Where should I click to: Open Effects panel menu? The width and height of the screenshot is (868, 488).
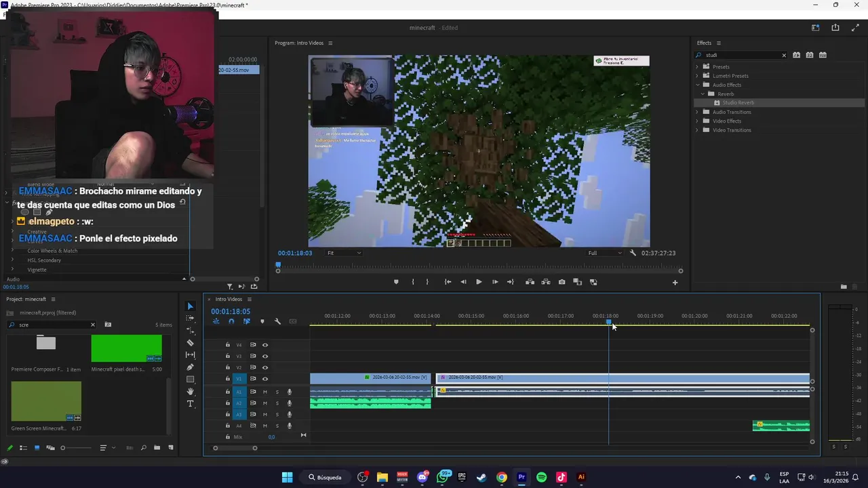click(x=719, y=43)
